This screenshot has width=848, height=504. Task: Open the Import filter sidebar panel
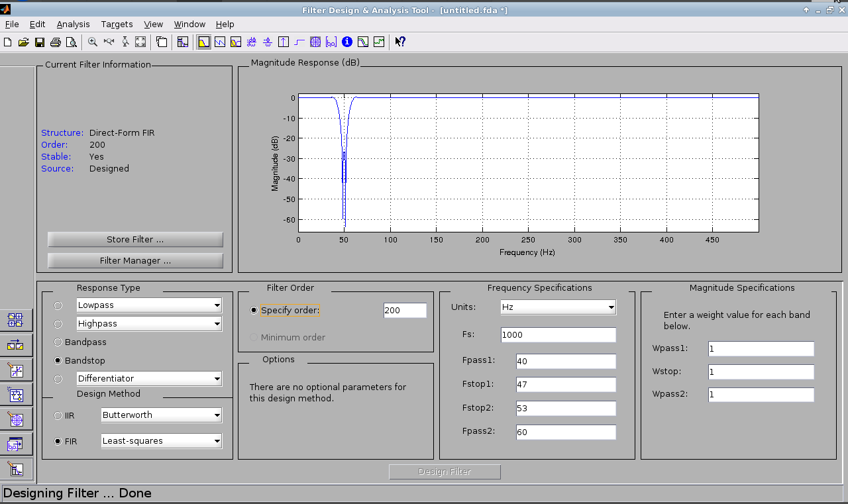(x=16, y=444)
